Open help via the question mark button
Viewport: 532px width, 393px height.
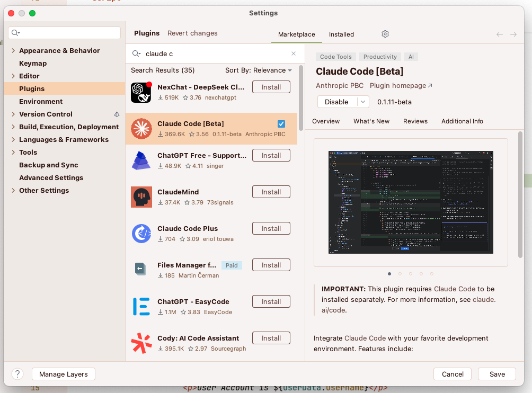click(x=17, y=374)
